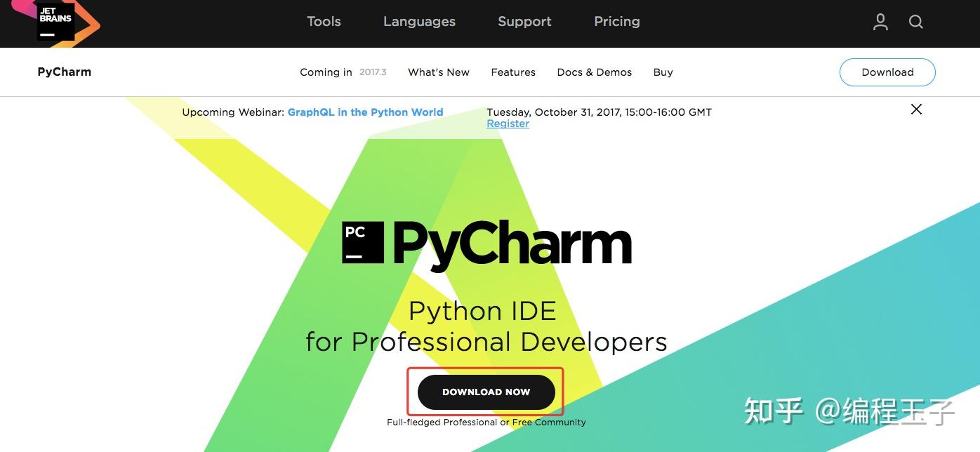980x452 pixels.
Task: Switch to the Features tab
Action: pyautogui.click(x=513, y=72)
